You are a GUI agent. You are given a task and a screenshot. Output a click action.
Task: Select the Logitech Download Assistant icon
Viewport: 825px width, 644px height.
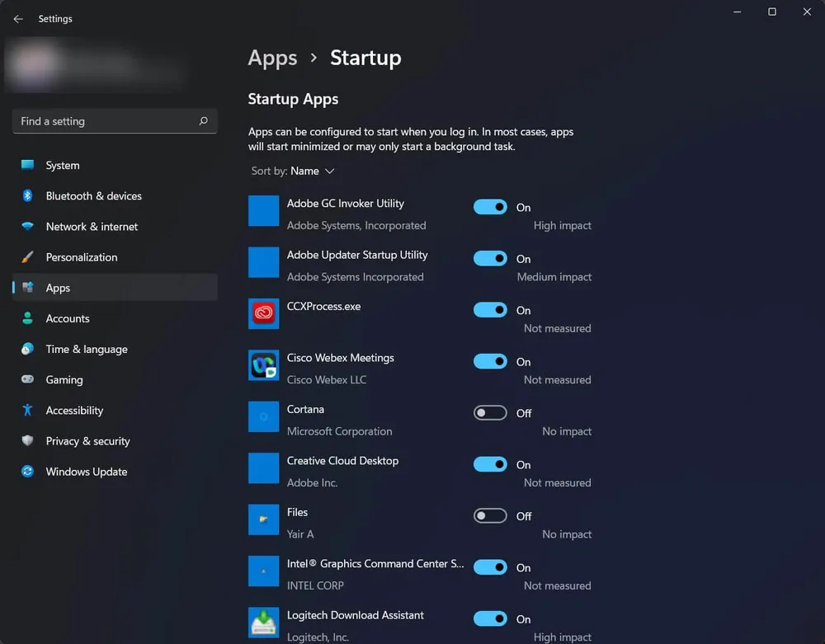click(x=263, y=623)
